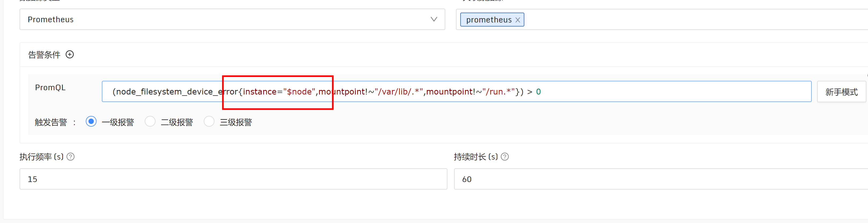Image resolution: width=868 pixels, height=223 pixels.
Task: Click the circled question mark after 执行频率〔s〕
Action: [71, 156]
